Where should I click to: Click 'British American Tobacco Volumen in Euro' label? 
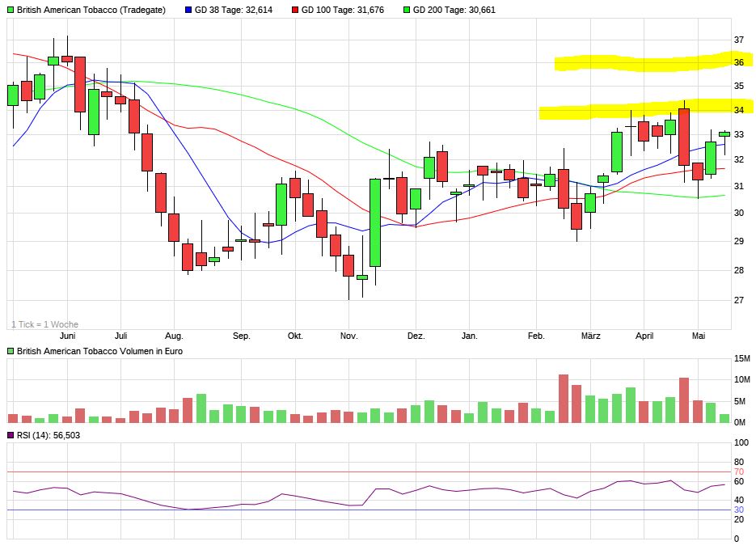99,351
